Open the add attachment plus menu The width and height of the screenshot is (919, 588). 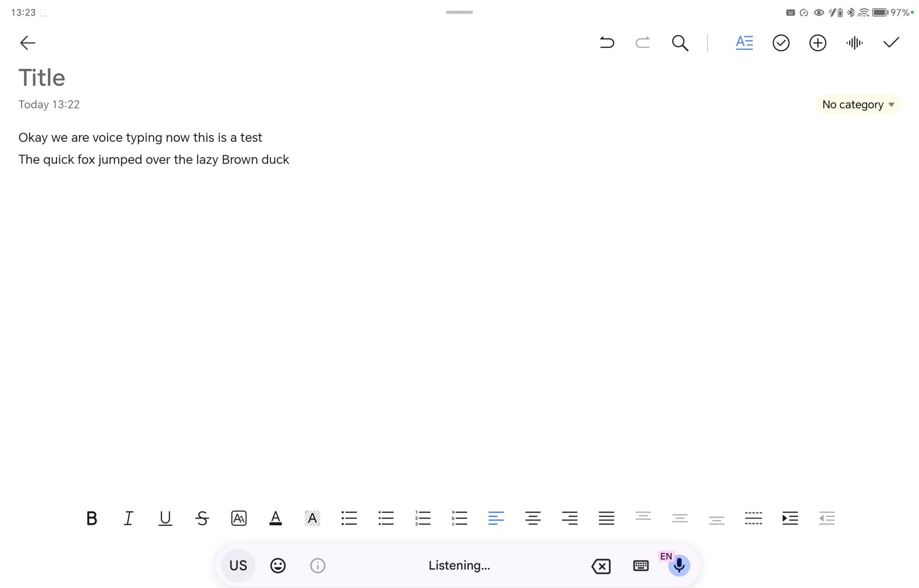pyautogui.click(x=818, y=43)
